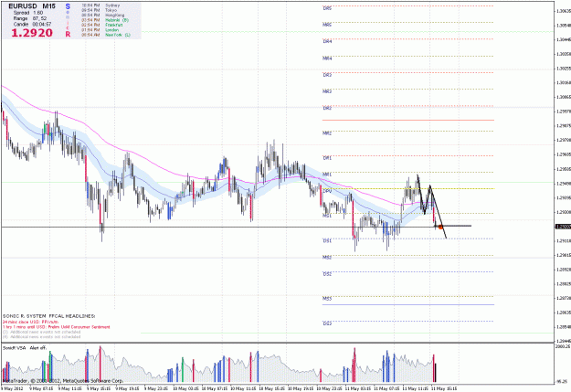Click the MR4 pivot level label
The image size is (571, 392).
327,58
